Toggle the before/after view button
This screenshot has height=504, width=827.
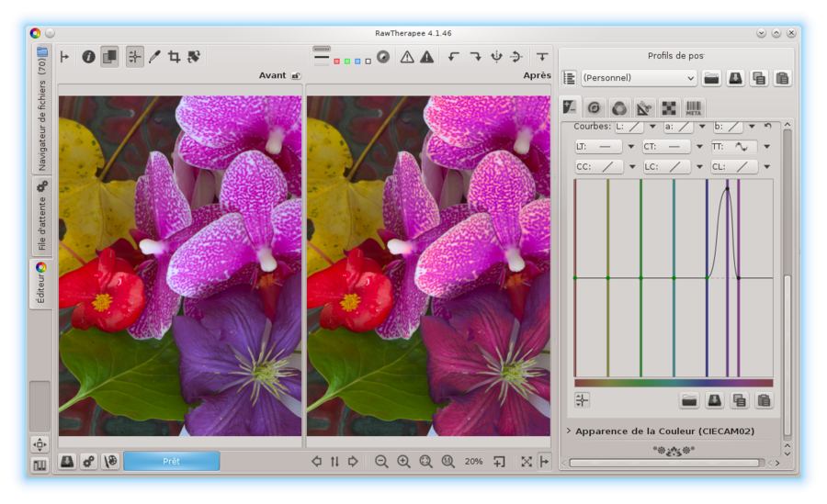point(109,57)
